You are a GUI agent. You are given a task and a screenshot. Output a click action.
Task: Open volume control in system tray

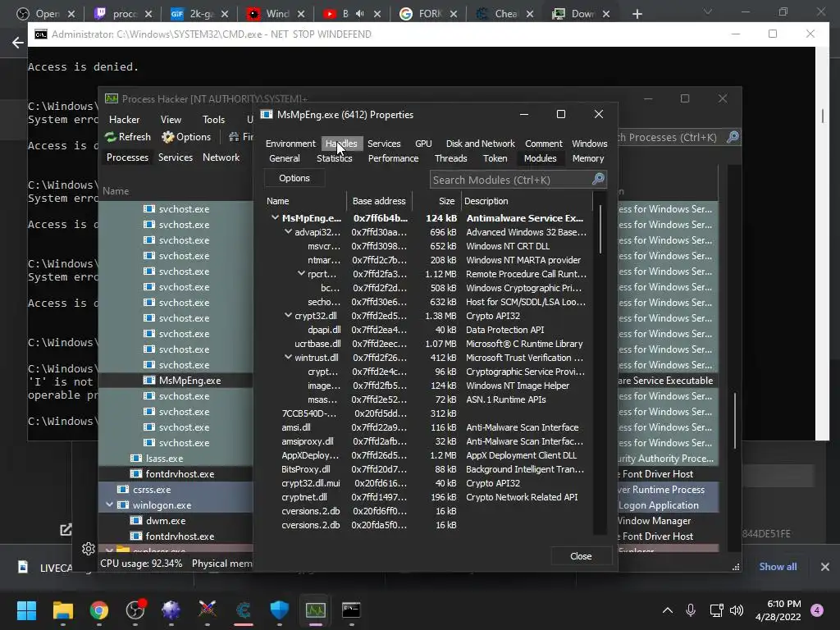[x=737, y=610]
